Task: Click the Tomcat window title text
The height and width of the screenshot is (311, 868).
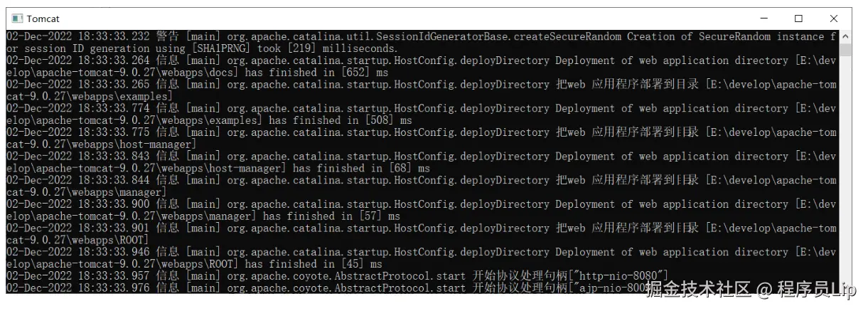Action: click(x=43, y=19)
